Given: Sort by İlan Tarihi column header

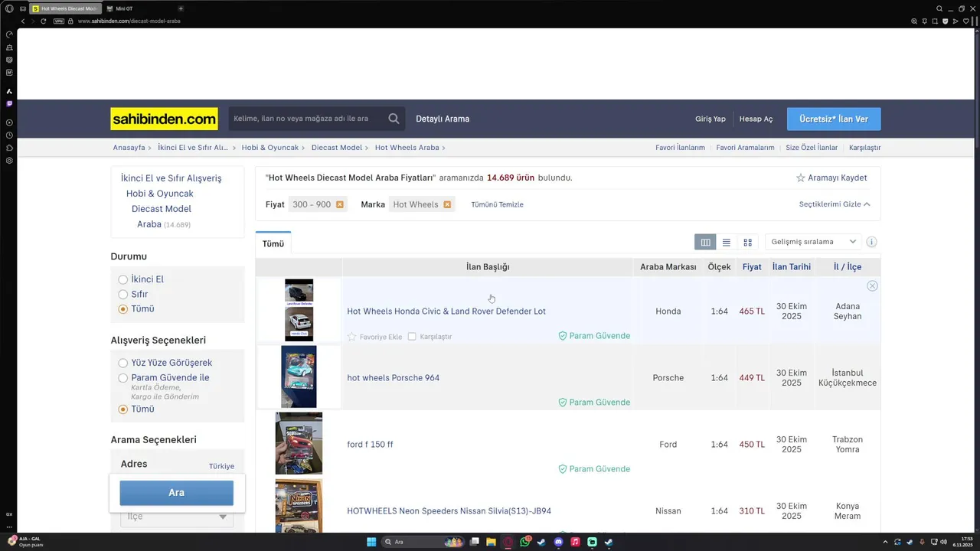Looking at the screenshot, I should pyautogui.click(x=792, y=267).
